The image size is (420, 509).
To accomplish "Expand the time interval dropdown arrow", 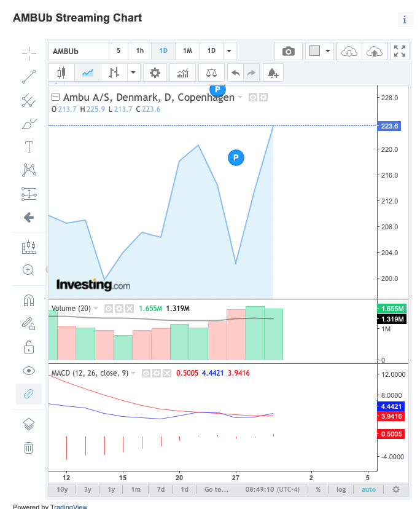I will click(229, 51).
